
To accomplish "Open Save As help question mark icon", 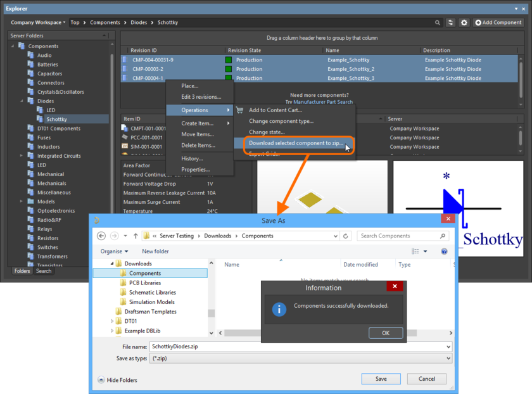I will [444, 251].
